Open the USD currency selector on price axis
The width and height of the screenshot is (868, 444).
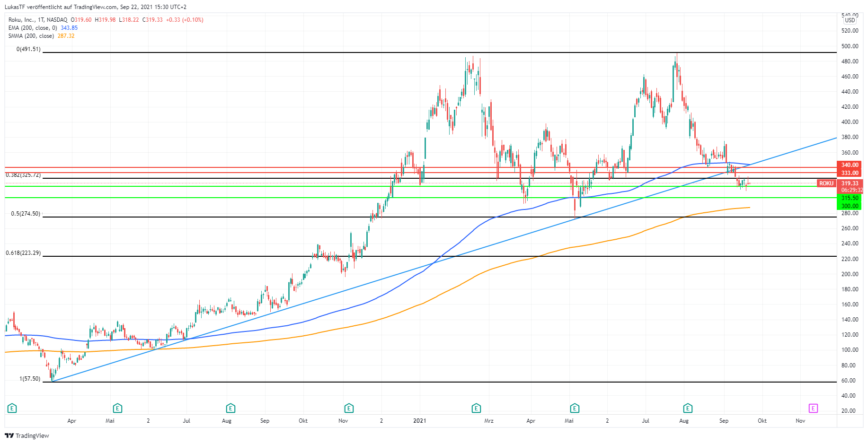pyautogui.click(x=850, y=20)
